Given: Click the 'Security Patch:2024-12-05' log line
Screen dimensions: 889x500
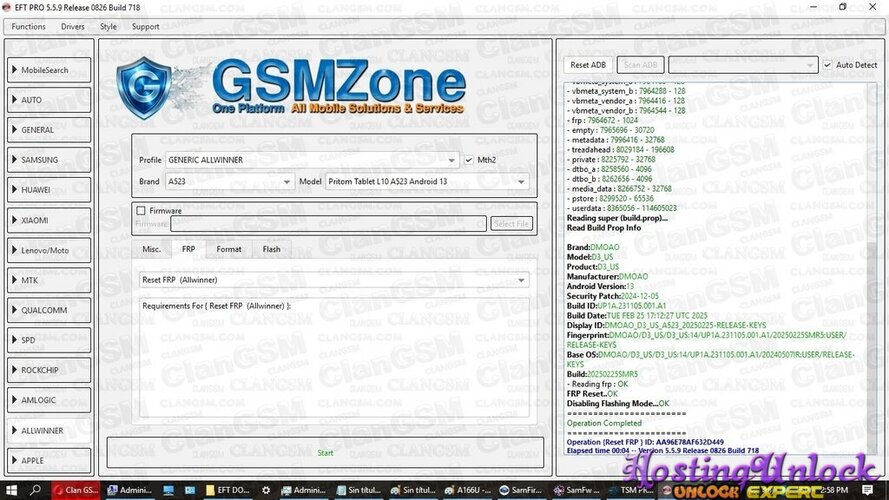Looking at the screenshot, I should click(613, 296).
